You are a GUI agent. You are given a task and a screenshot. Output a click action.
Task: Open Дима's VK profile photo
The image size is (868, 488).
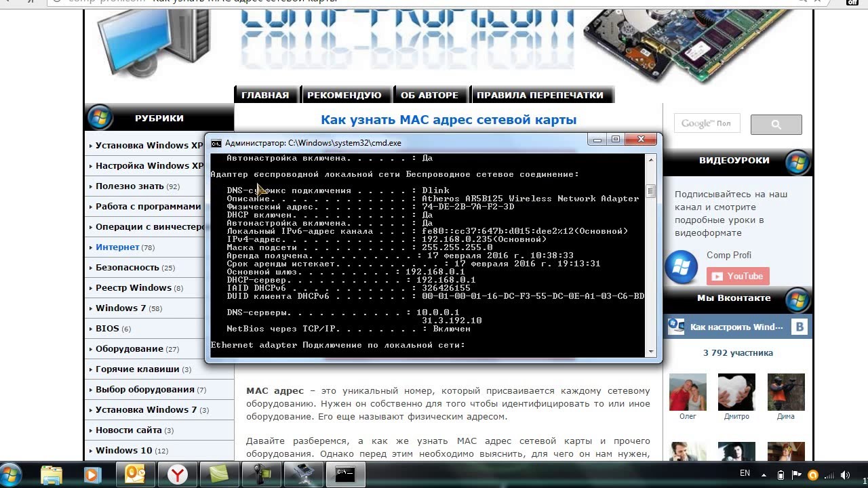tap(786, 391)
